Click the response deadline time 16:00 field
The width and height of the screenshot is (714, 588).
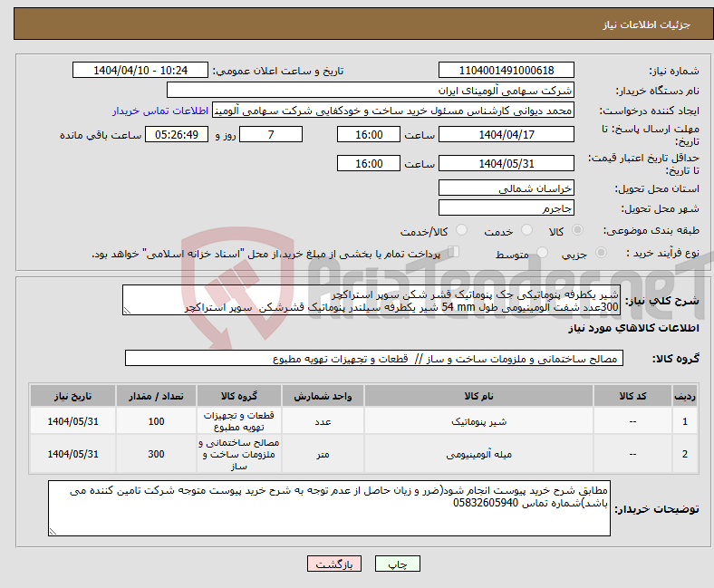click(x=369, y=134)
